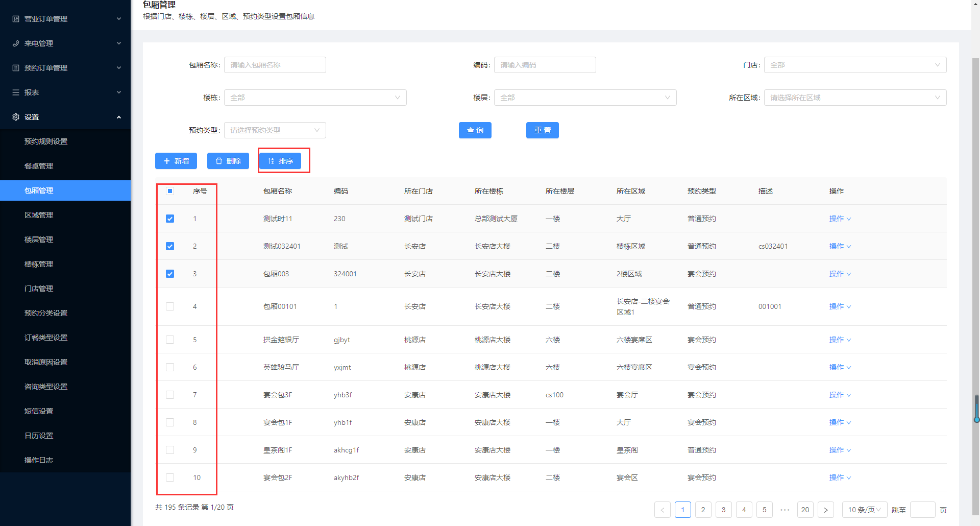Expand the 来电管理 menu chevron
This screenshot has height=526, width=980.
pyautogui.click(x=119, y=43)
